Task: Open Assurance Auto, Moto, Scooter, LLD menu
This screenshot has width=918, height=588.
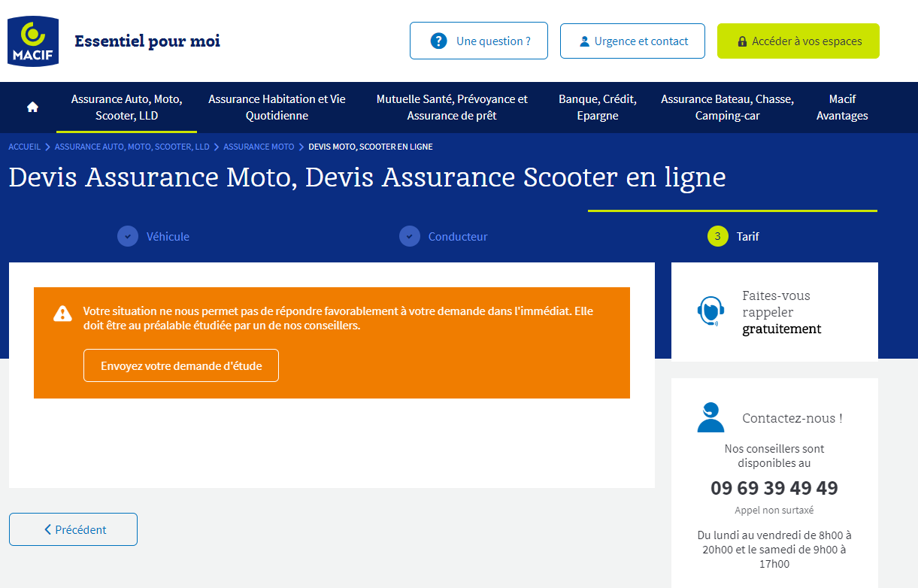Action: tap(126, 107)
